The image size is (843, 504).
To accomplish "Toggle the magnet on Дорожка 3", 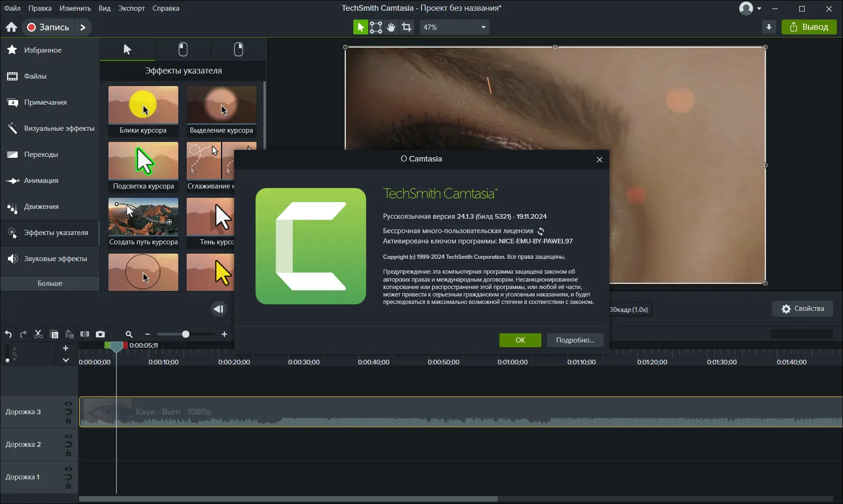I will tap(68, 412).
